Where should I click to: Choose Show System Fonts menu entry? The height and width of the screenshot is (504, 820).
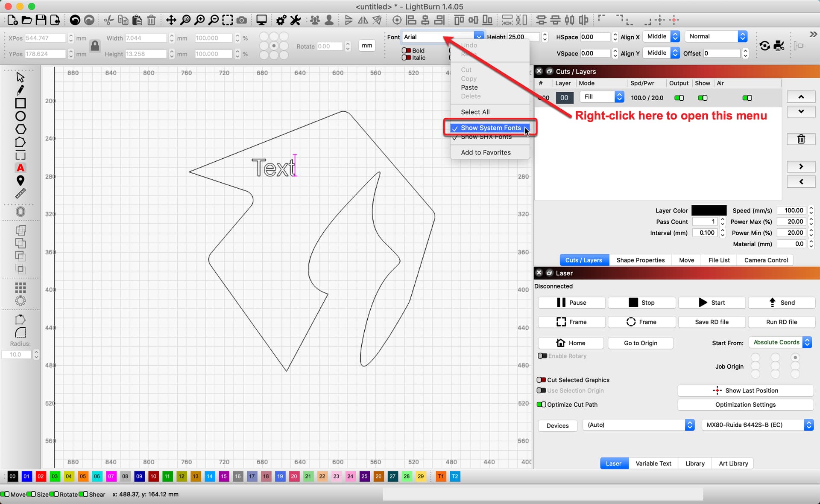[490, 128]
